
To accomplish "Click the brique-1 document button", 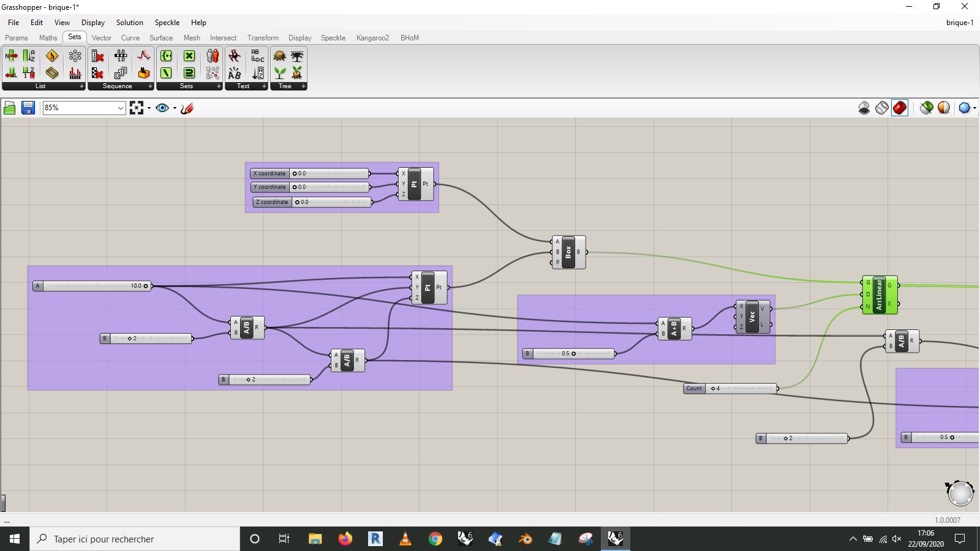I will coord(960,23).
